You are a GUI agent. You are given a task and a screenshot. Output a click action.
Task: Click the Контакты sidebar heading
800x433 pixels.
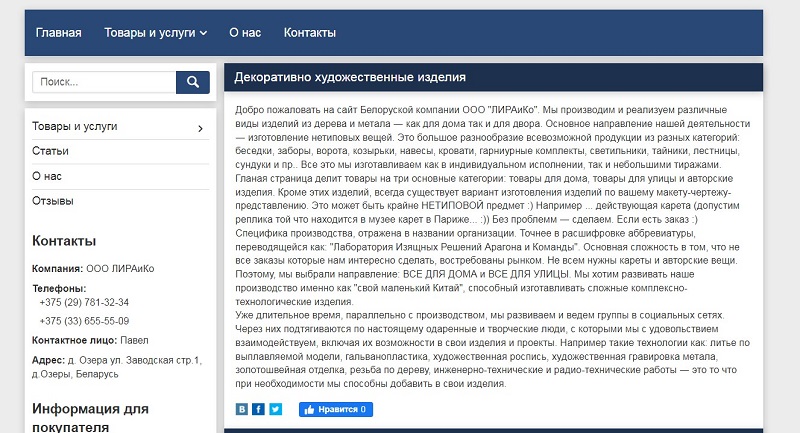click(x=64, y=241)
